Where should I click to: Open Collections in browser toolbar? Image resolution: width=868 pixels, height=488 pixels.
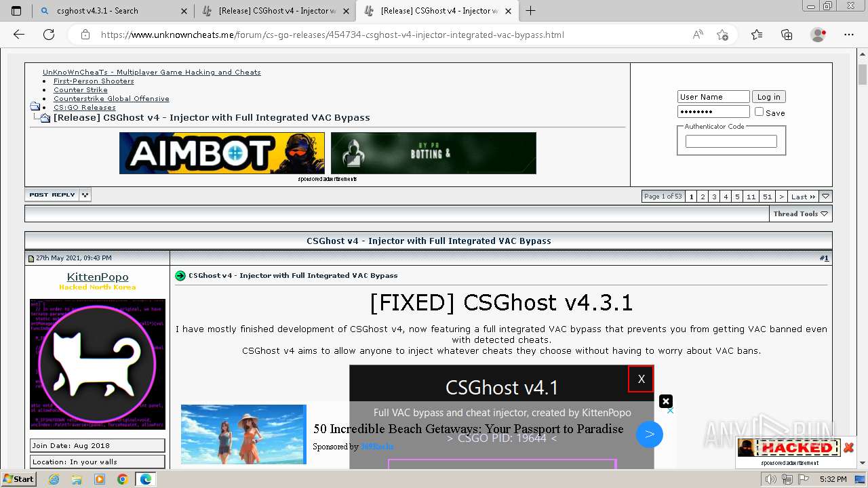(x=787, y=35)
